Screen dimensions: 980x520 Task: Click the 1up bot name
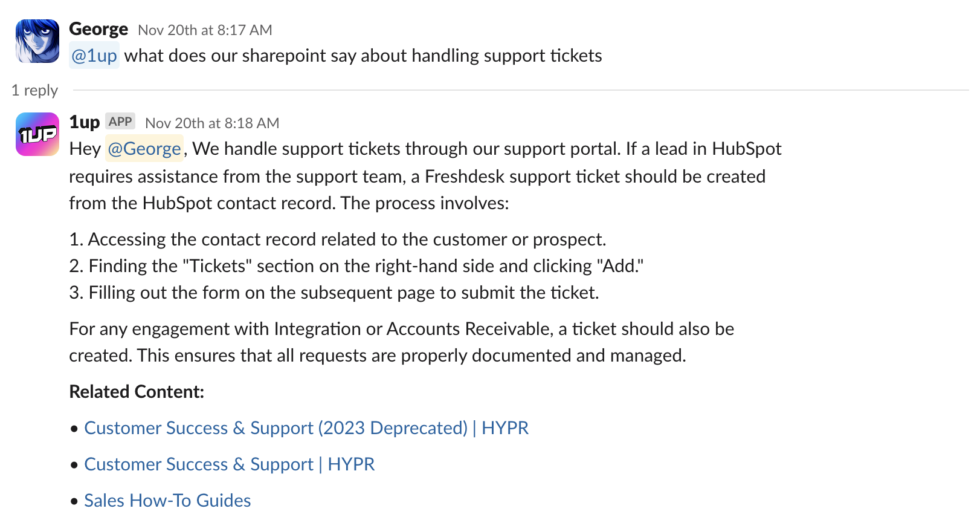coord(85,121)
